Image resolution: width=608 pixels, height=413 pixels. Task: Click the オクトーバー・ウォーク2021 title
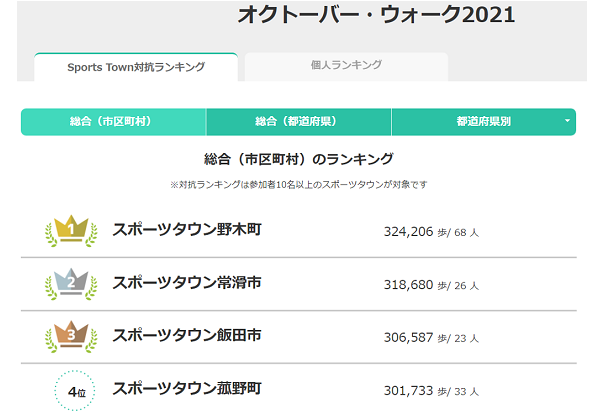pyautogui.click(x=376, y=15)
